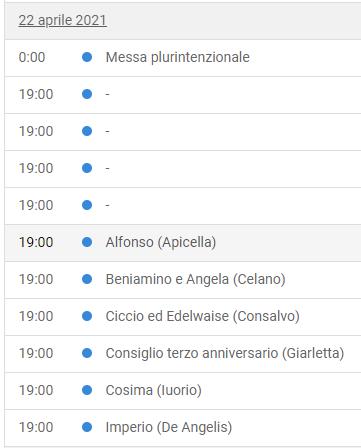Screen dimensions: 361x448
Task: Open the Imperio (De Angelis) event
Action: pyautogui.click(x=169, y=427)
